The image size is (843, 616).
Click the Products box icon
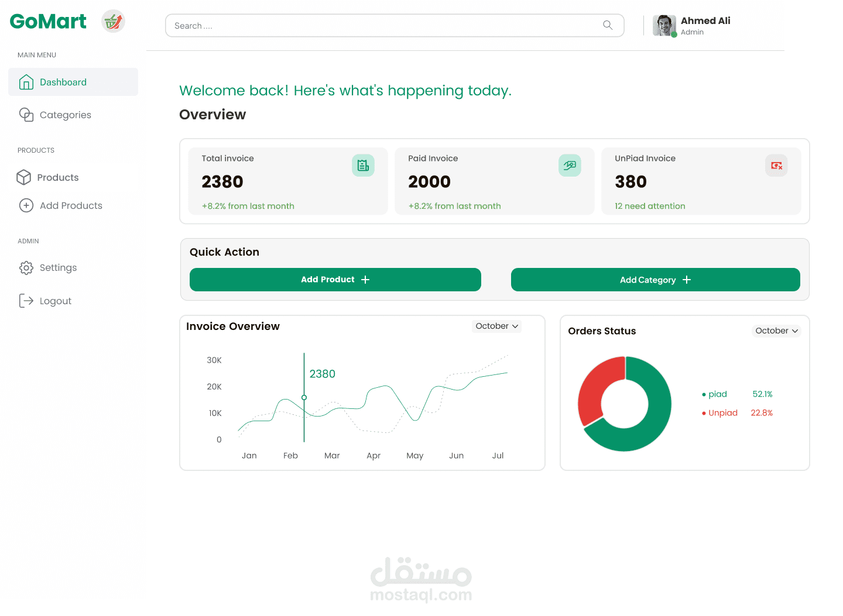coord(24,177)
